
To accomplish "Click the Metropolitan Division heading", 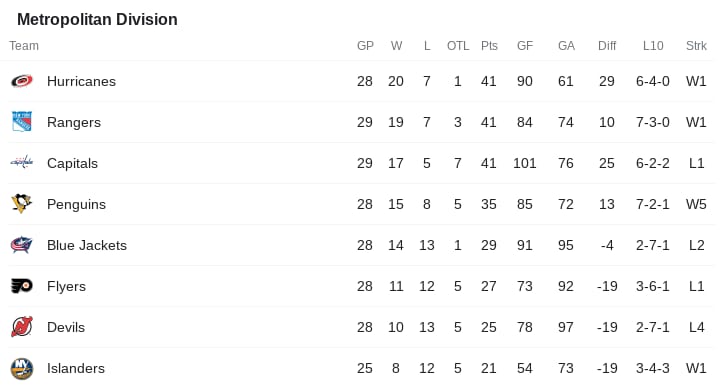I will coord(97,19).
